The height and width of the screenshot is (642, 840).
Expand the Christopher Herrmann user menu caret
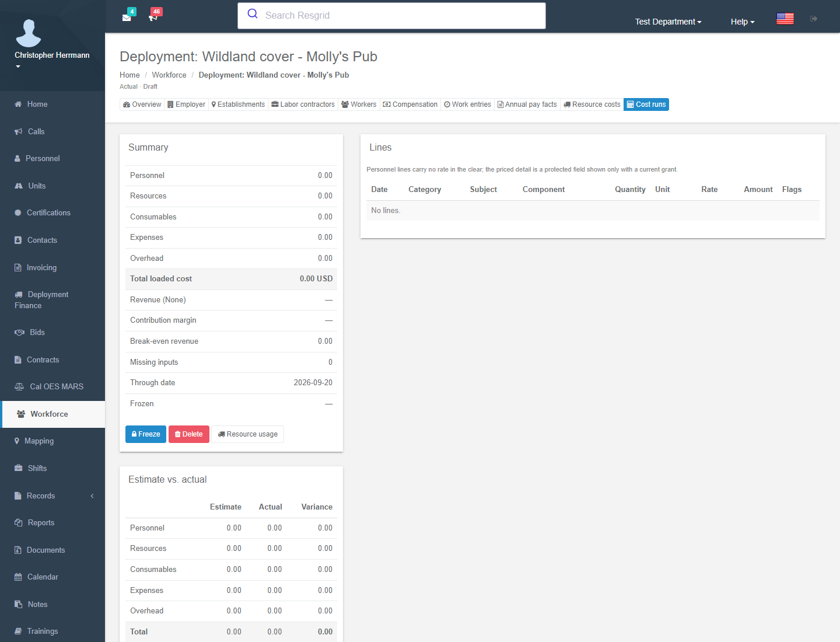tap(18, 67)
